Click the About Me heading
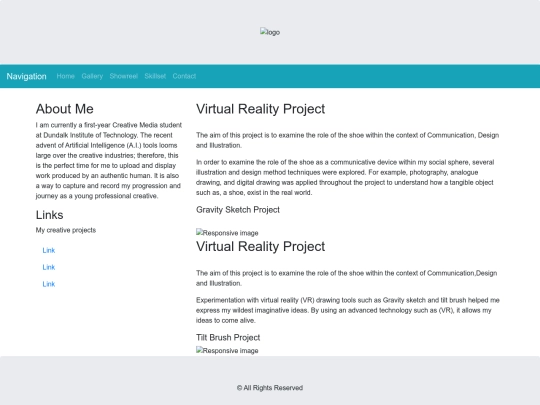Viewport: 540px width, 405px height. point(65,109)
